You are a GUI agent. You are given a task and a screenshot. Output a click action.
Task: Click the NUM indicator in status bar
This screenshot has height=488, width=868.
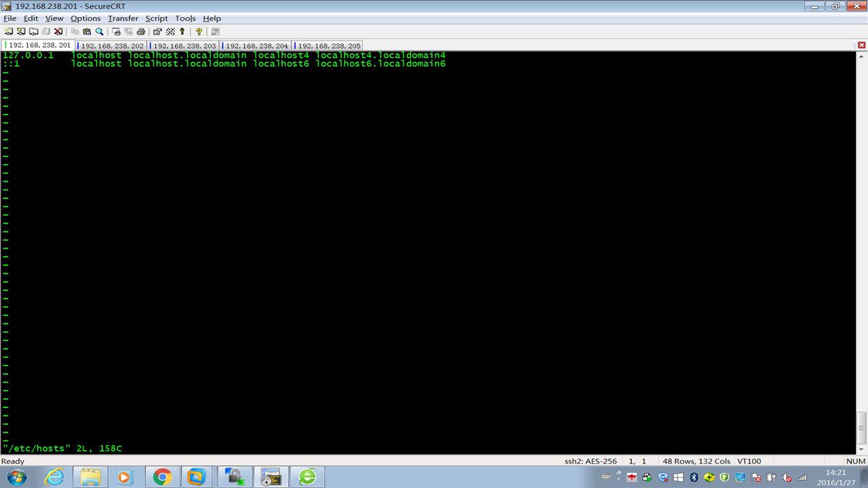[x=856, y=461]
